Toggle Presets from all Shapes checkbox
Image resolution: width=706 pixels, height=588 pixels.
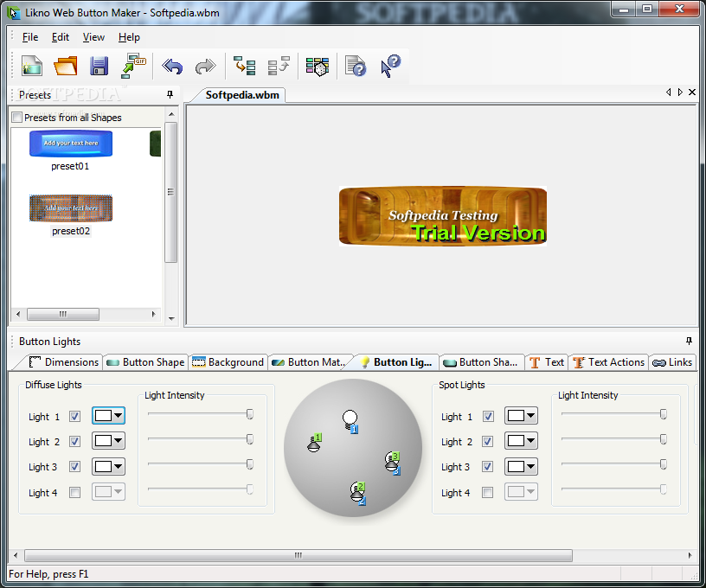(x=16, y=118)
